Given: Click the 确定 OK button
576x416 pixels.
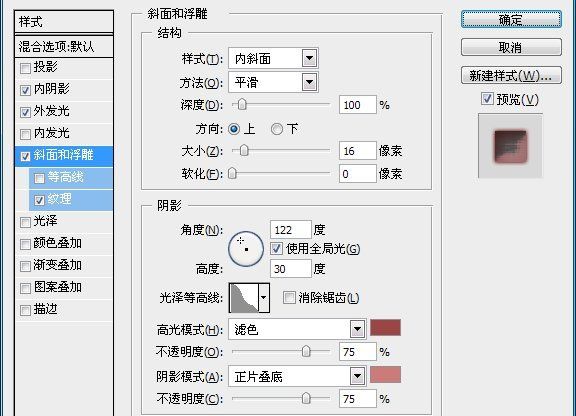Looking at the screenshot, I should coord(511,19).
